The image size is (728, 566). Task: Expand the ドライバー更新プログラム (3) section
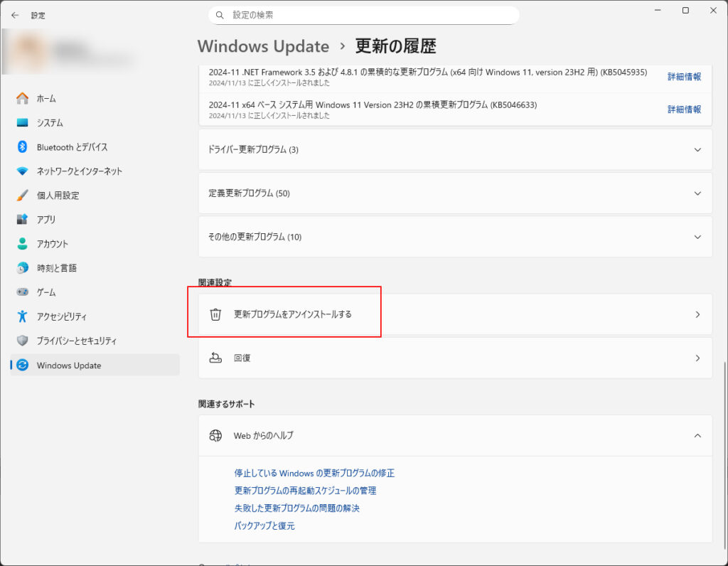click(697, 150)
